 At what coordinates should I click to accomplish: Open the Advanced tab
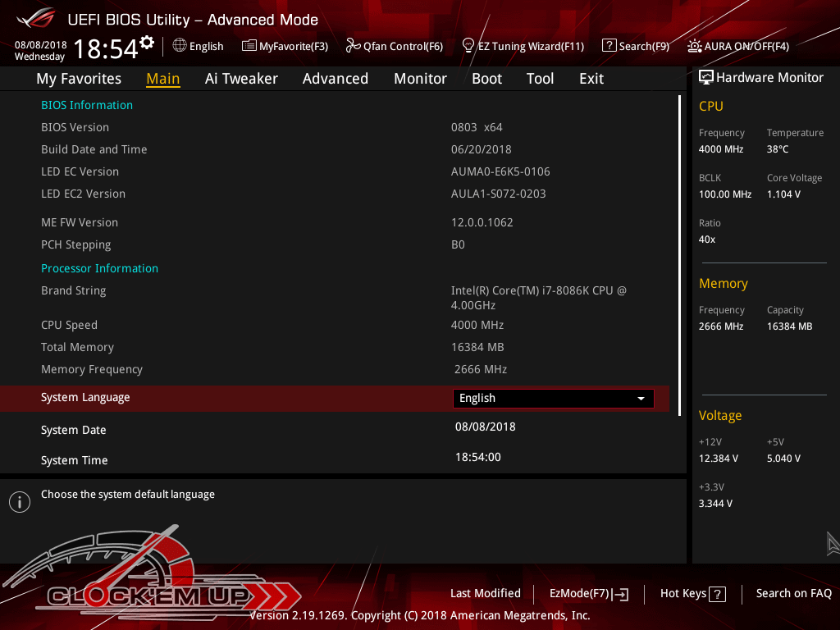point(335,79)
